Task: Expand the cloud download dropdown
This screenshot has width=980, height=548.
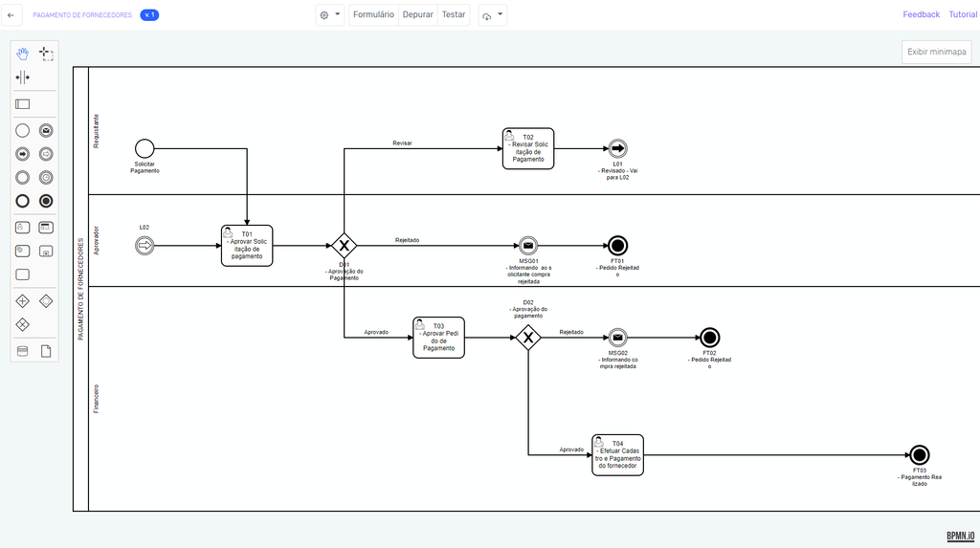Action: [x=493, y=15]
